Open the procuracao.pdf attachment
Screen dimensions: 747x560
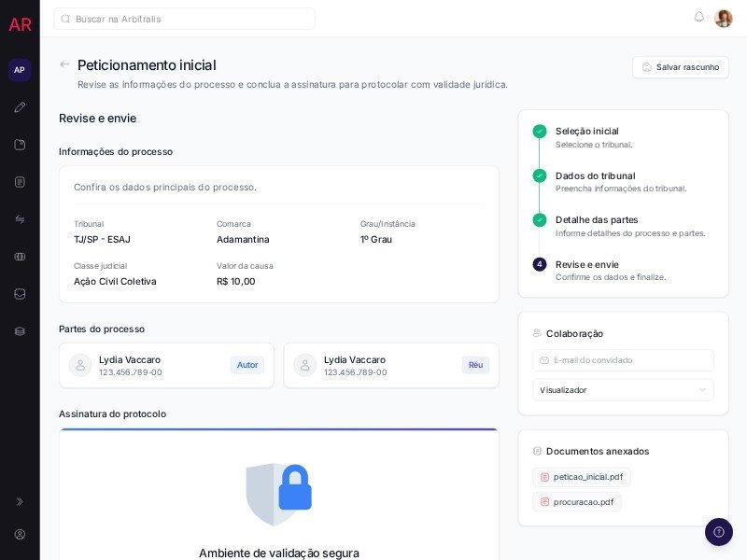click(x=577, y=502)
